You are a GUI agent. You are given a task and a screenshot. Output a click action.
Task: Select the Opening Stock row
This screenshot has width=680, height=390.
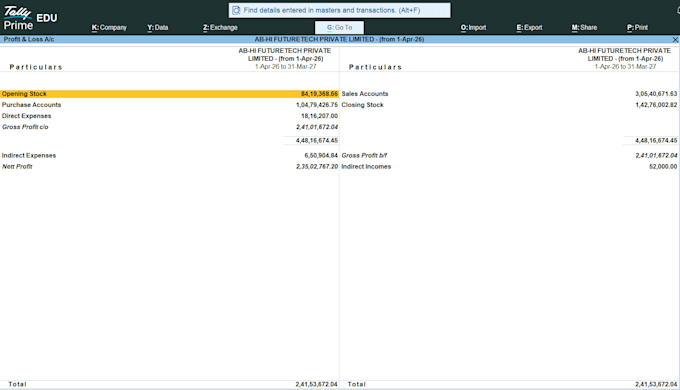coord(170,94)
